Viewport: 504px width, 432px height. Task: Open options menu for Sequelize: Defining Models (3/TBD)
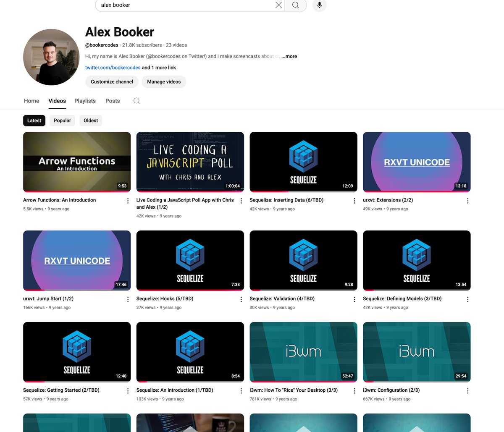pos(467,299)
